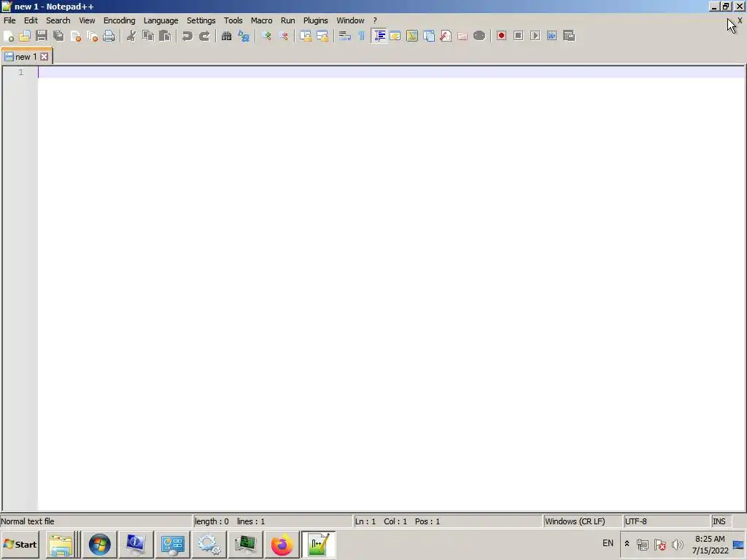747x560 pixels.
Task: Click the Zoom In toolbar icon
Action: tap(266, 36)
